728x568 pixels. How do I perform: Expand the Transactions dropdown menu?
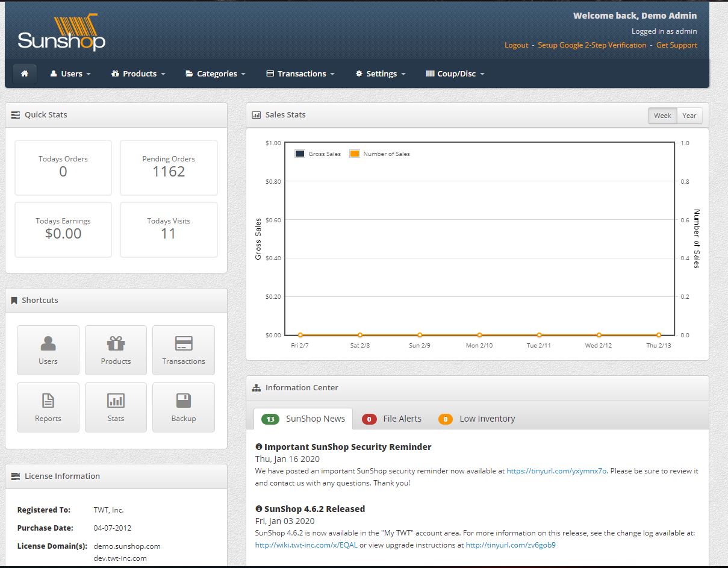[300, 73]
